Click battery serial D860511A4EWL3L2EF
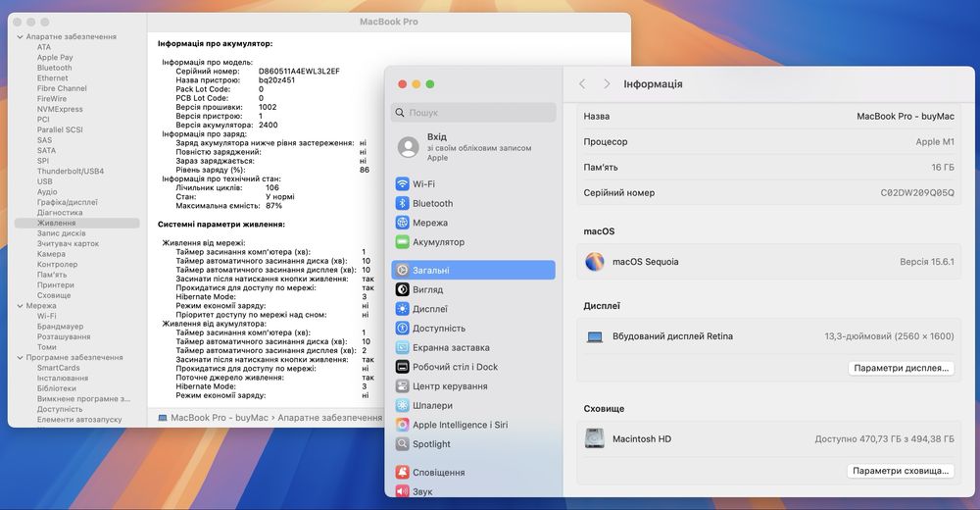The width and height of the screenshot is (980, 510). (299, 72)
